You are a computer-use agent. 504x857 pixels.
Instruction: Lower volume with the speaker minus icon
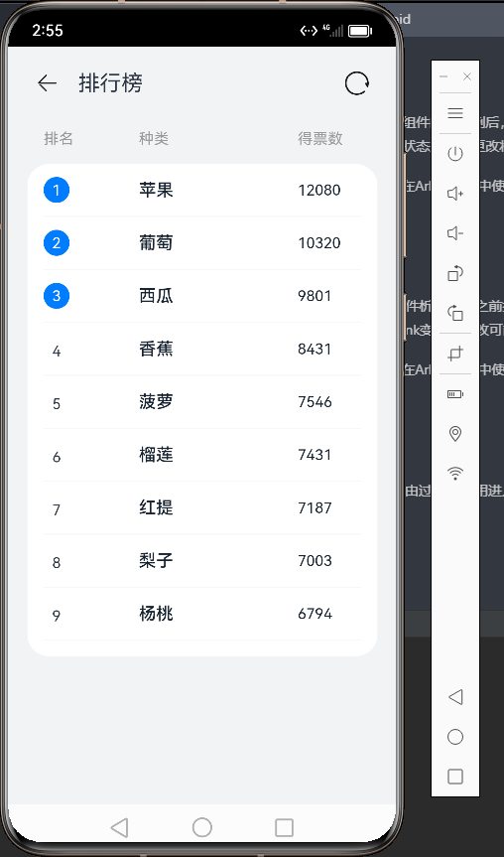[x=455, y=233]
